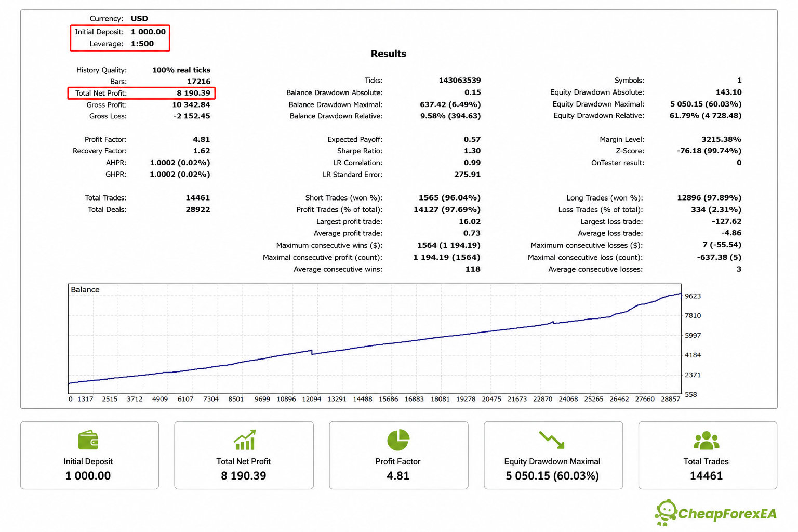The image size is (798, 532).
Task: Click the Balance Drawdown Absolute value 0.15
Action: tap(473, 92)
